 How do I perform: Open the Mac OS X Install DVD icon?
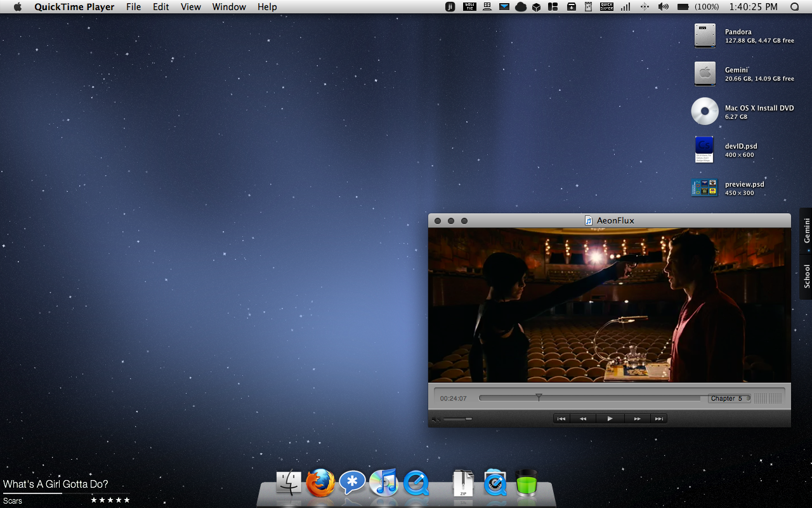click(x=705, y=112)
